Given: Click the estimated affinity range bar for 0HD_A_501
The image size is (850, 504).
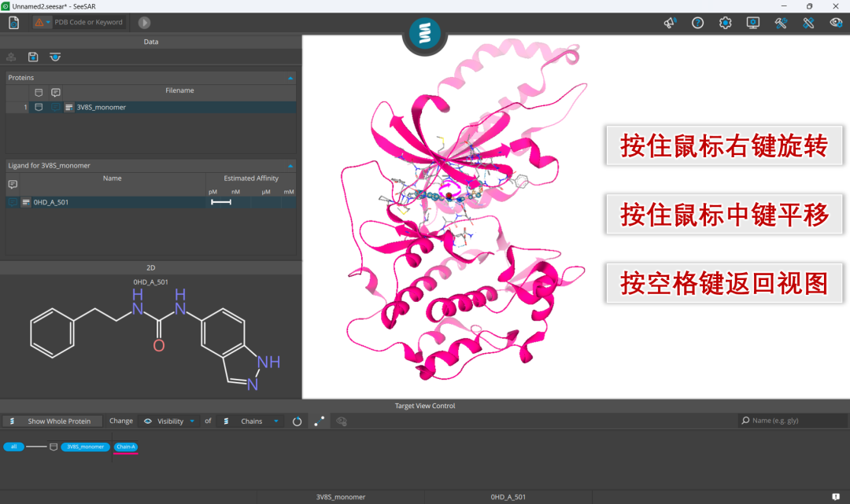Looking at the screenshot, I should 221,202.
